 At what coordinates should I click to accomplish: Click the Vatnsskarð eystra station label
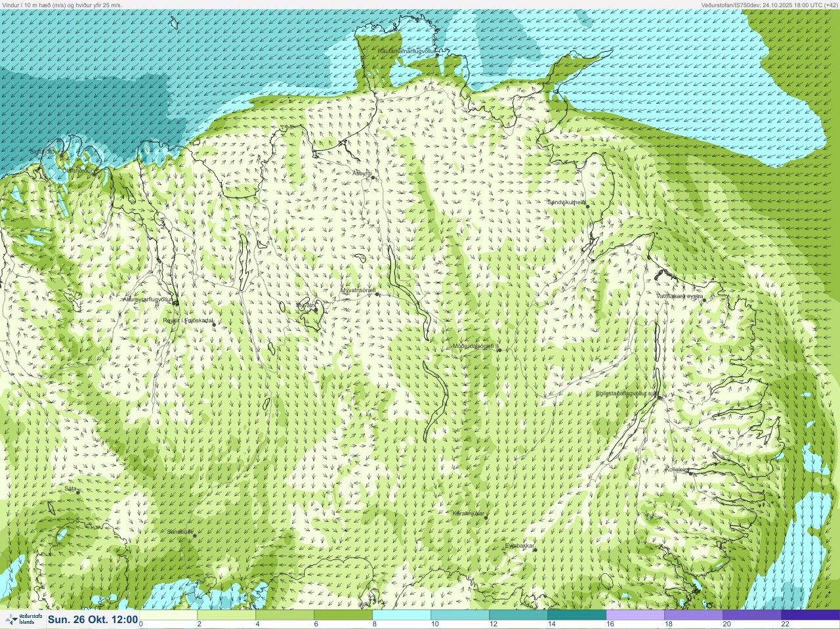681,296
